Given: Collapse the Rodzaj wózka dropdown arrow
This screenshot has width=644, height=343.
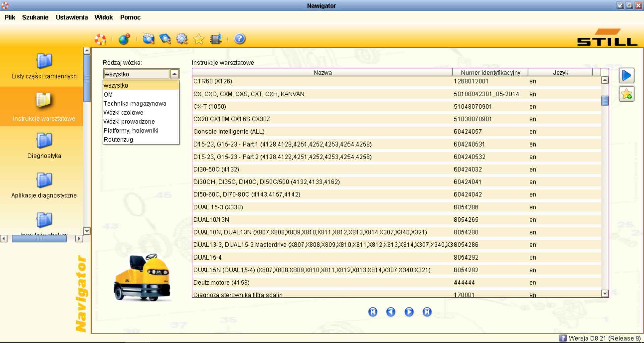Looking at the screenshot, I should coord(174,74).
